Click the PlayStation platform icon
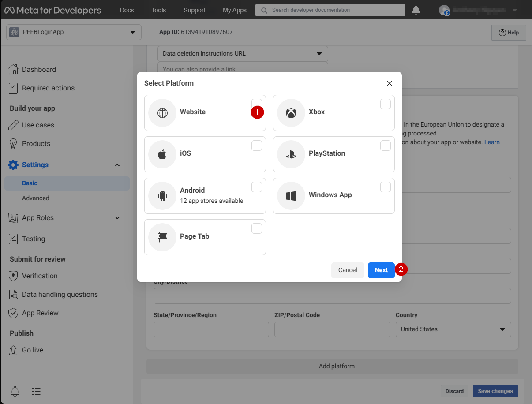 pos(291,154)
